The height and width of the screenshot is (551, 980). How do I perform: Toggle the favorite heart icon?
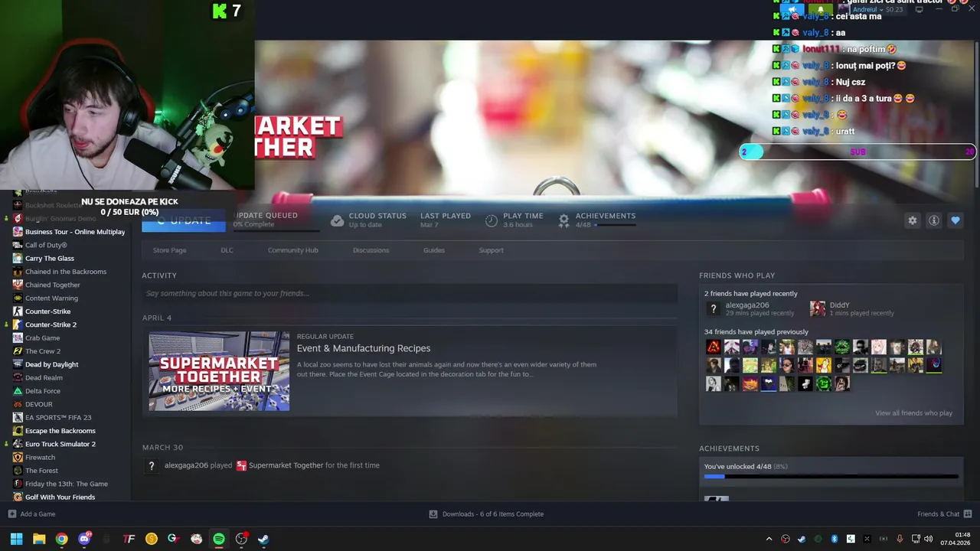[955, 220]
